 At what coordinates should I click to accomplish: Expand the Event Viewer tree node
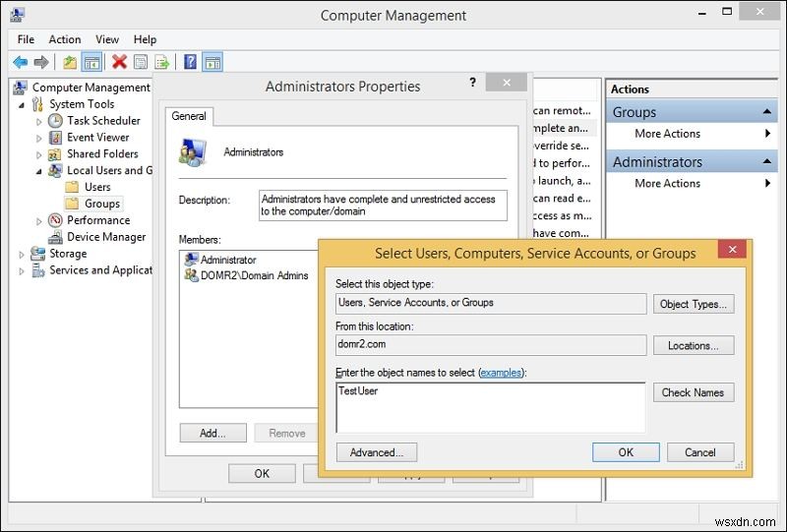tap(39, 138)
